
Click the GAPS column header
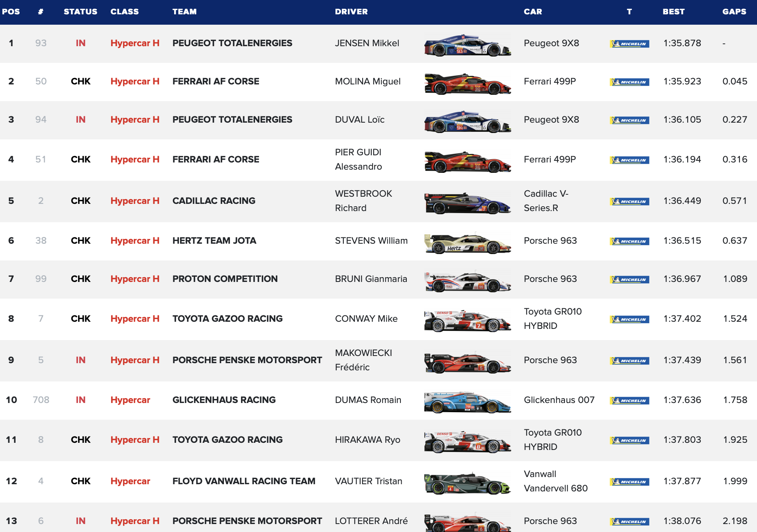[734, 12]
